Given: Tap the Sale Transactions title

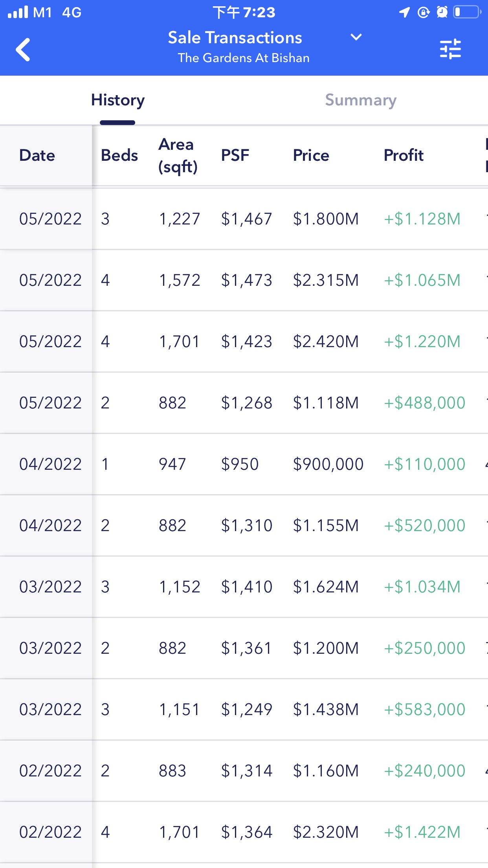Looking at the screenshot, I should [x=235, y=38].
